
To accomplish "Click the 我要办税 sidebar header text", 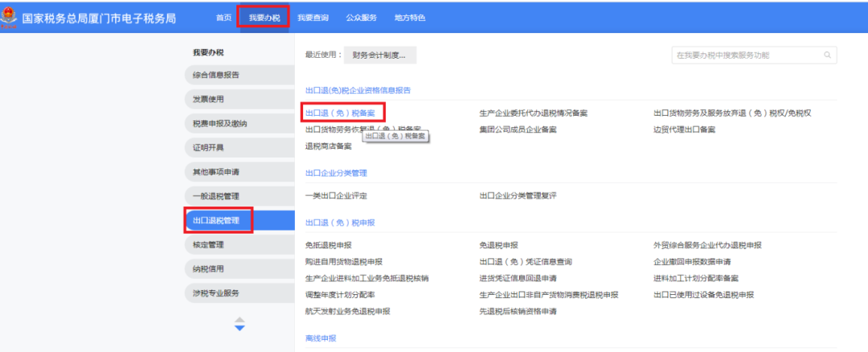I will tap(208, 52).
